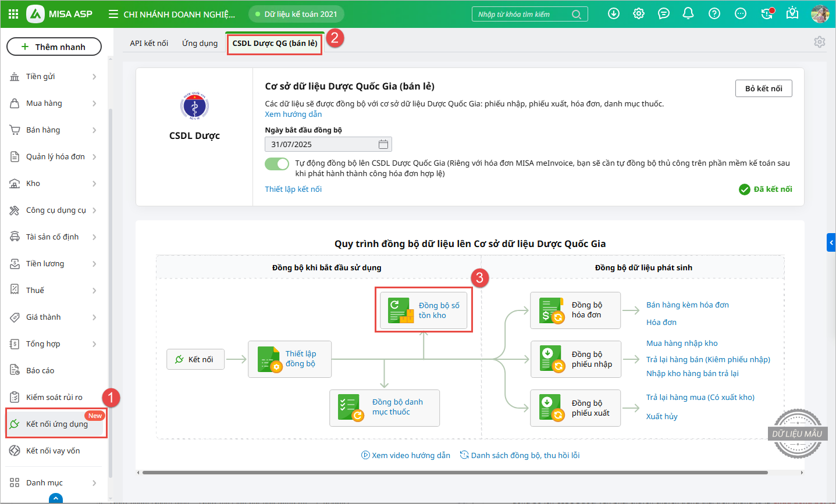The width and height of the screenshot is (836, 504).
Task: Click the page settings gear at right
Action: (820, 42)
